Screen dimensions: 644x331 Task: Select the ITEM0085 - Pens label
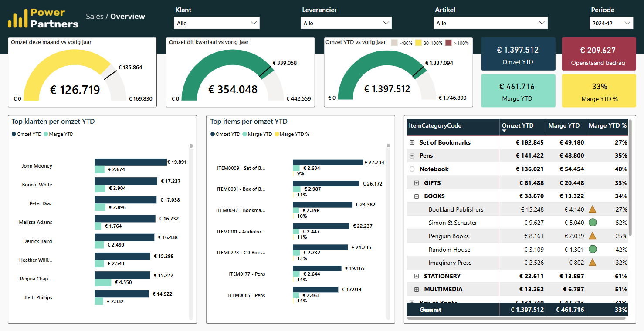(x=247, y=295)
